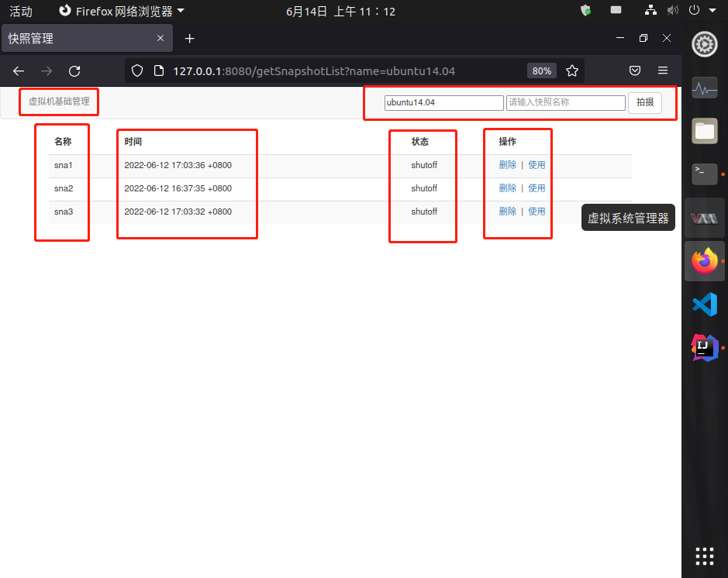Click the wired network tray icon
728x578 pixels.
coord(651,10)
